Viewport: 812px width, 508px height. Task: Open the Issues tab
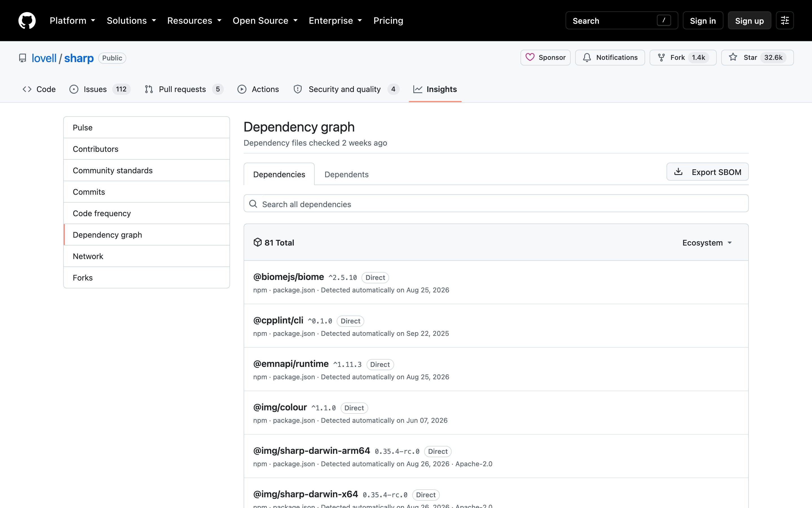(x=100, y=89)
